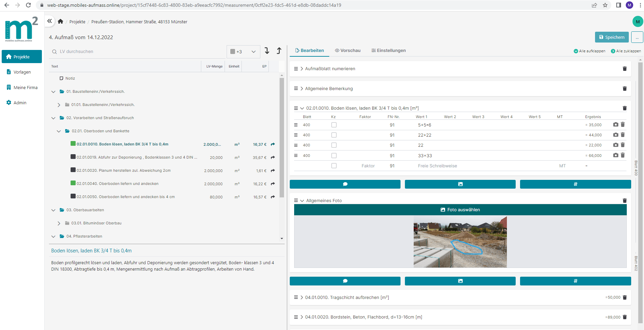Image resolution: width=644 pixels, height=330 pixels.
Task: Check the Kz box for row 22+22
Action: tap(334, 135)
